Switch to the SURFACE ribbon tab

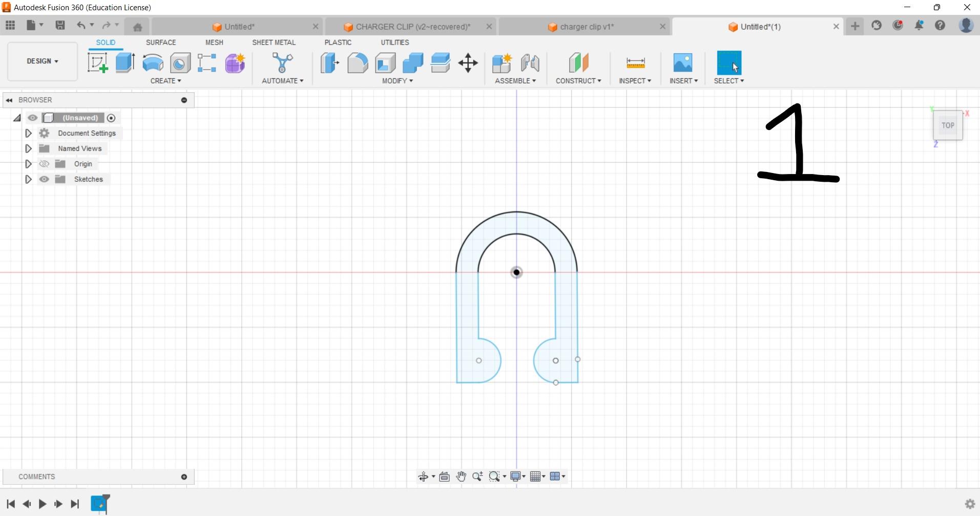(x=160, y=42)
